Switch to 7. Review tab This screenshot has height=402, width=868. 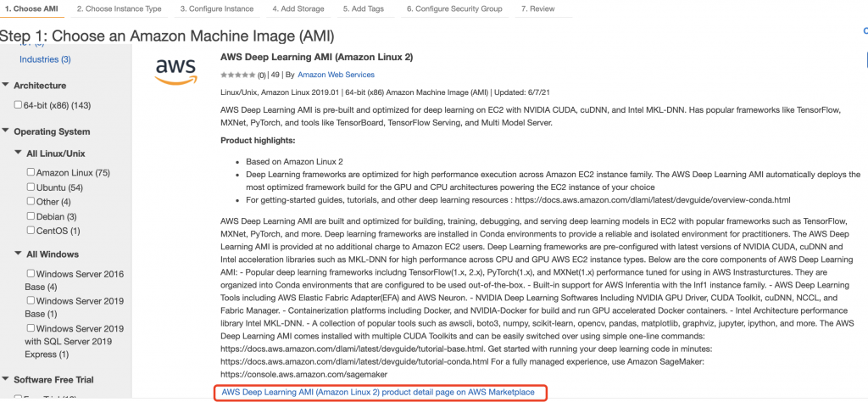(538, 8)
